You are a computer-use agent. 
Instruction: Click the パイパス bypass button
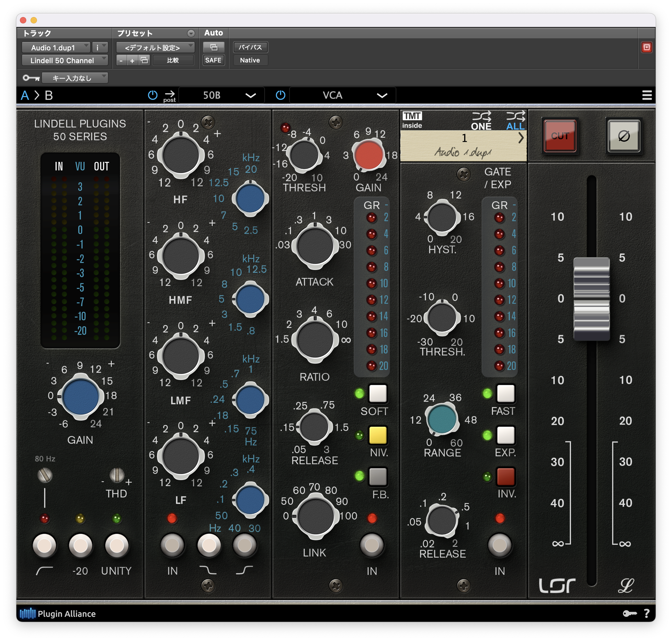(x=250, y=47)
